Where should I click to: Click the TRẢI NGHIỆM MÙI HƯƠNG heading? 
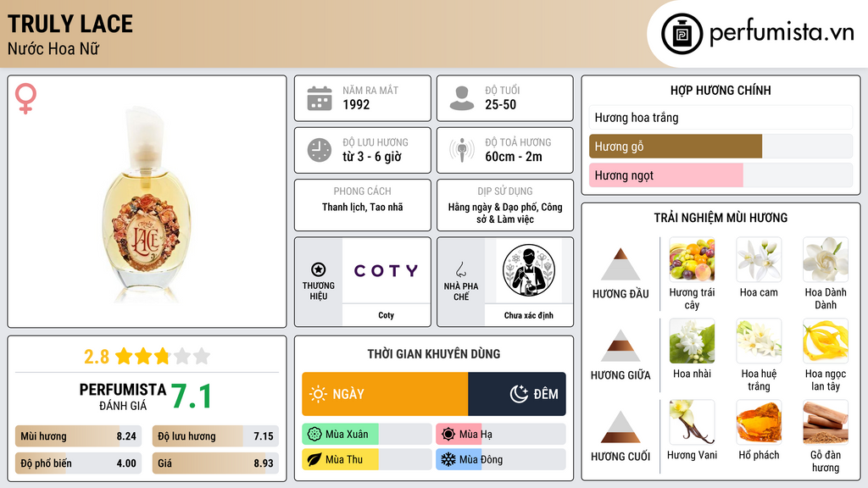click(721, 218)
